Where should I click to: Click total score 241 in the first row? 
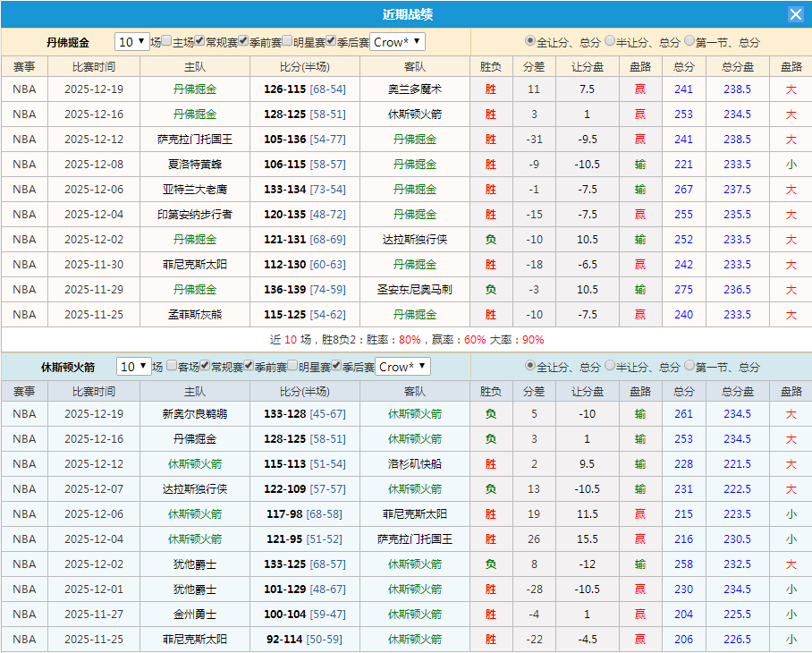[x=683, y=89]
